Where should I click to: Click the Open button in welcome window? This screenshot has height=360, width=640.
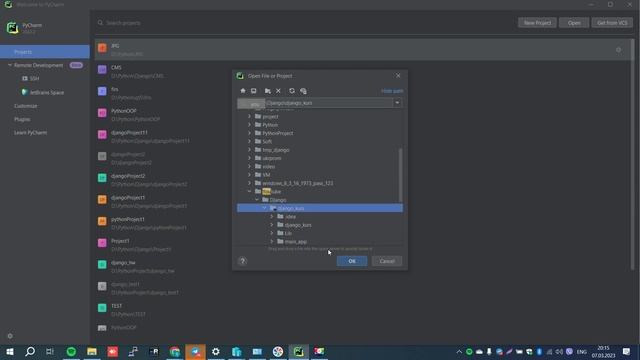coord(574,23)
